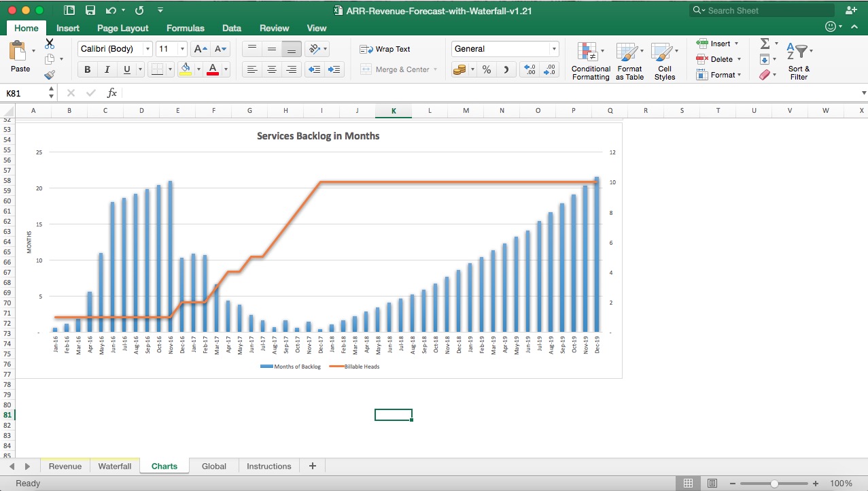Toggle underline formatting
This screenshot has height=491, width=868.
click(x=128, y=69)
